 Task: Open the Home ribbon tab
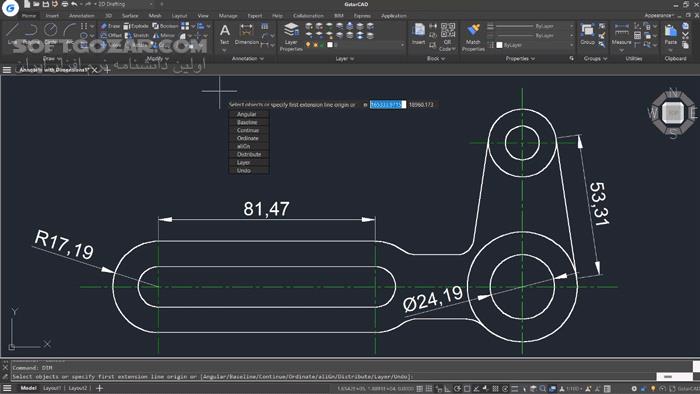click(x=29, y=16)
